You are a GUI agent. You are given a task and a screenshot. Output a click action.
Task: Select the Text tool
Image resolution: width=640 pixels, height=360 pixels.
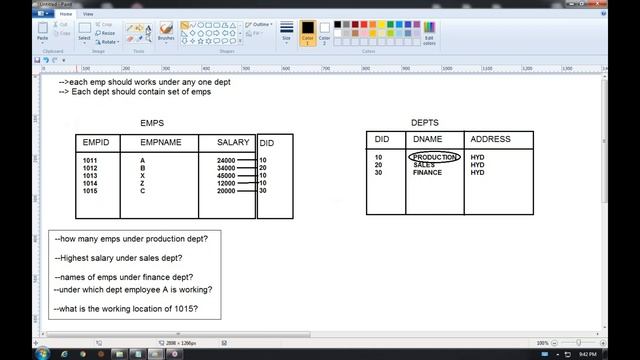click(x=148, y=28)
